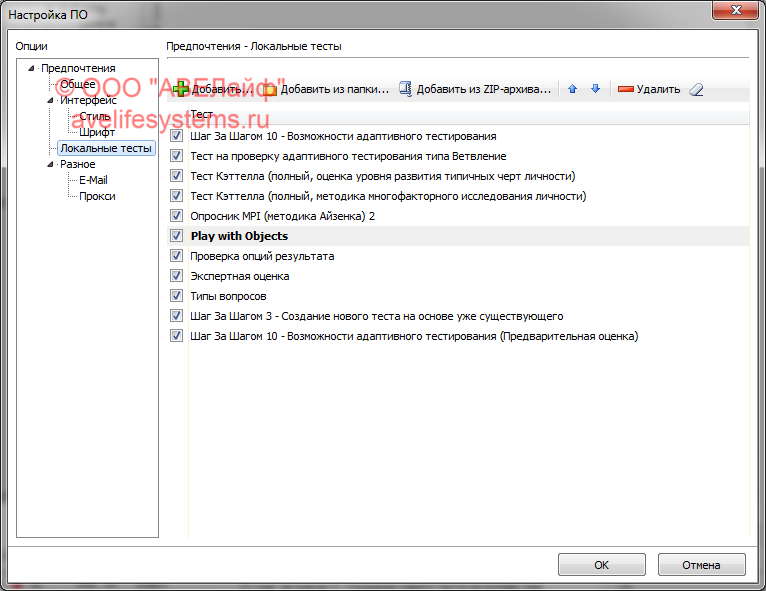Click the OK button
The width and height of the screenshot is (766, 591).
pos(601,564)
